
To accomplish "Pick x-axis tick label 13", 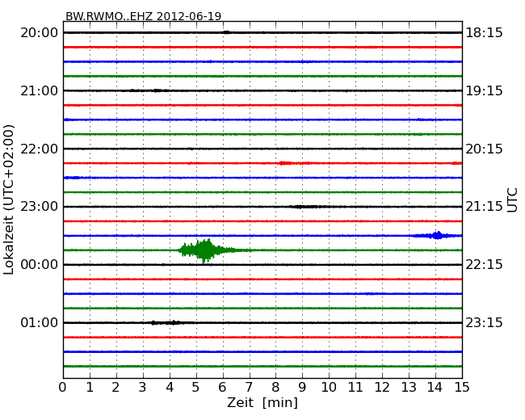I will pos(409,387).
